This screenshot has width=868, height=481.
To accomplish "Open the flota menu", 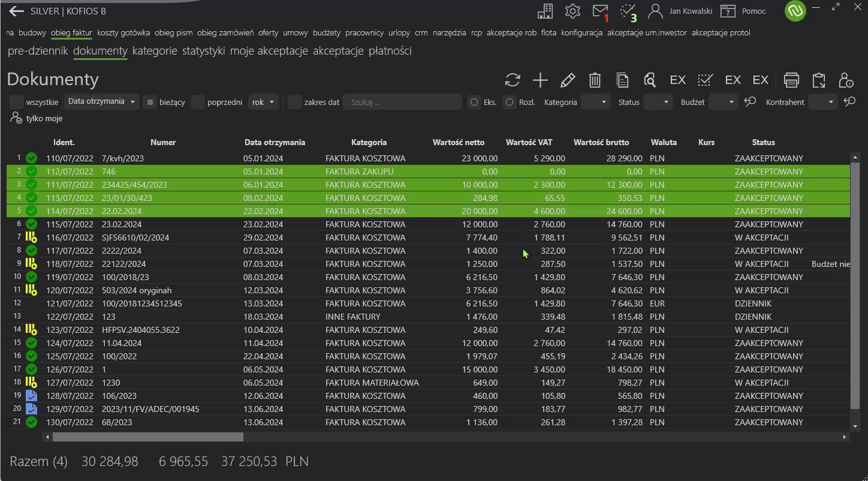I will [548, 32].
